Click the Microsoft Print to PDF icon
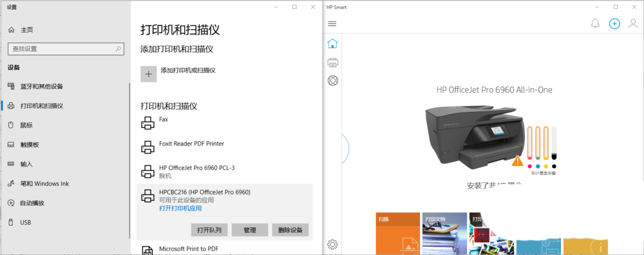 [x=148, y=250]
